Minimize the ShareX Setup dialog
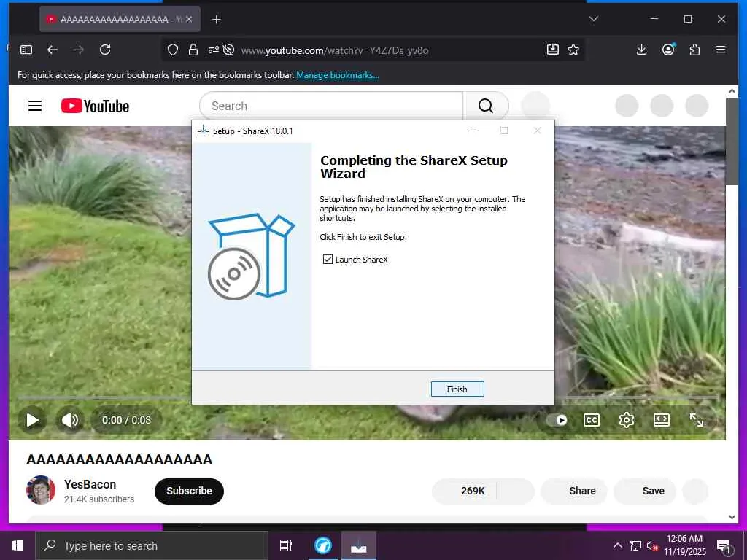Image resolution: width=747 pixels, height=560 pixels. coord(471,131)
